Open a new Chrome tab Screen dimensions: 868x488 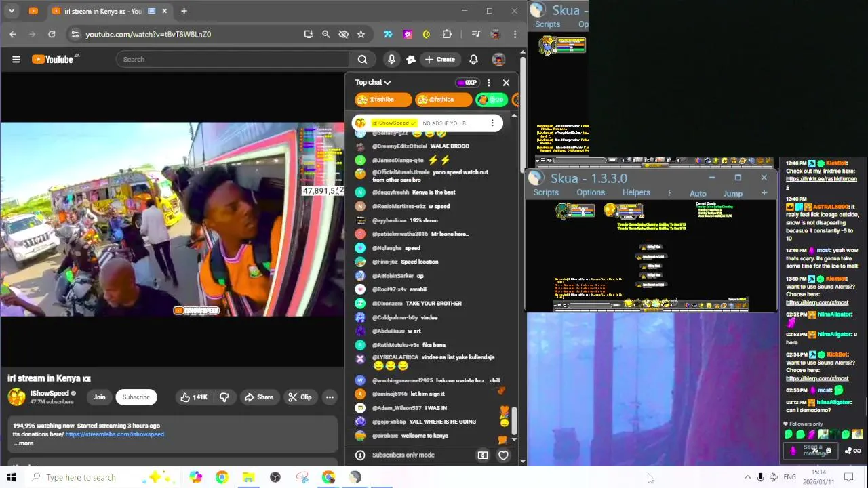(184, 11)
